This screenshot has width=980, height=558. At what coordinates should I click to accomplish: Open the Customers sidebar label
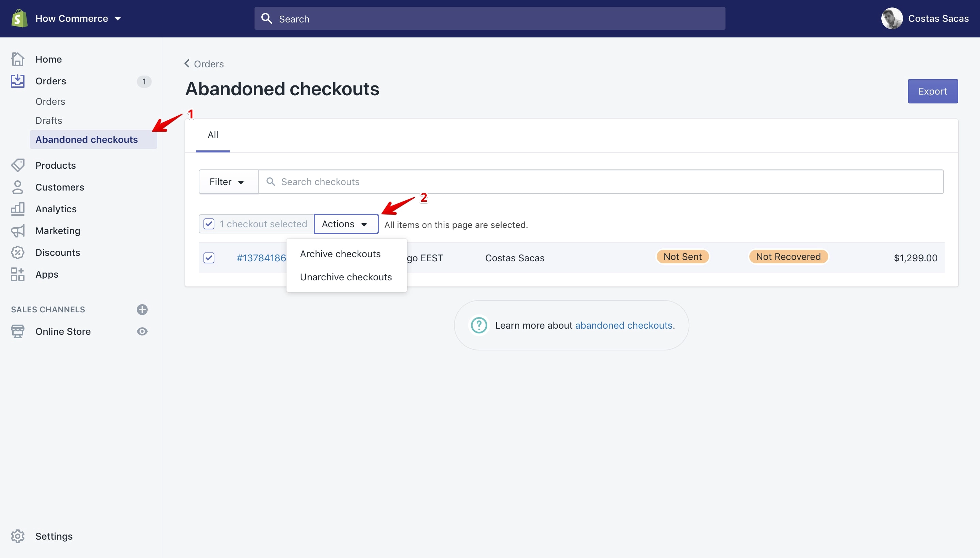[x=60, y=187]
